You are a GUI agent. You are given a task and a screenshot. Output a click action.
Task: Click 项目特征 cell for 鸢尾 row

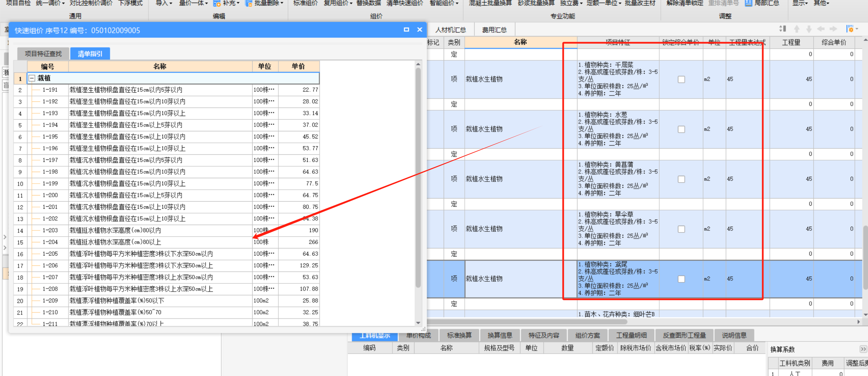(x=618, y=279)
